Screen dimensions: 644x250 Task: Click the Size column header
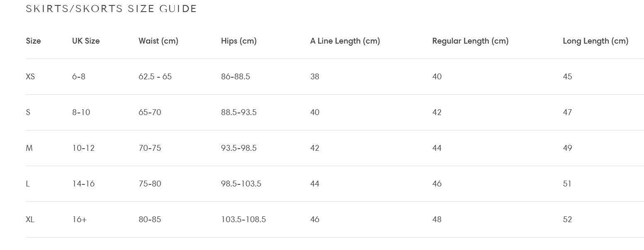click(x=33, y=41)
